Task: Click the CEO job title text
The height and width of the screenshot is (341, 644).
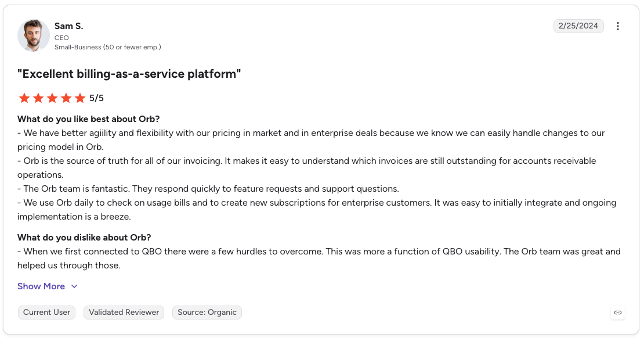Action: (61, 38)
